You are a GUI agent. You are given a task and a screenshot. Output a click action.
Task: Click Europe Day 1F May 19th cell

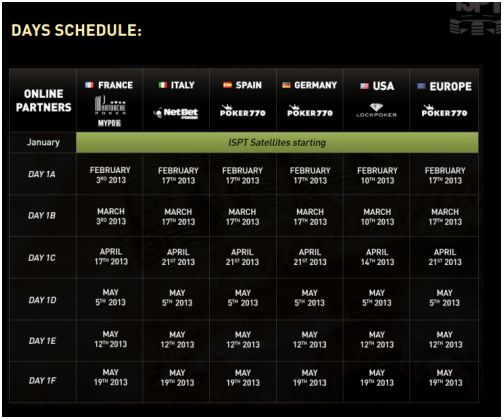tap(445, 377)
